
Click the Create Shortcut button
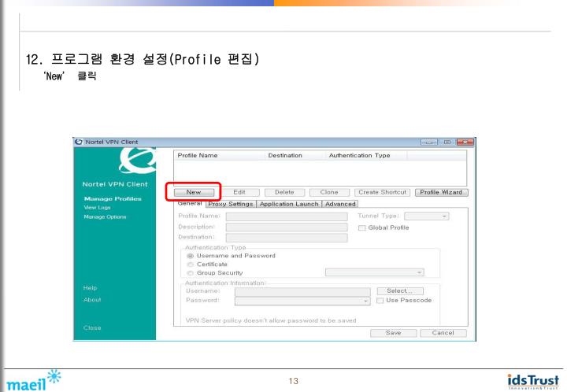point(382,192)
